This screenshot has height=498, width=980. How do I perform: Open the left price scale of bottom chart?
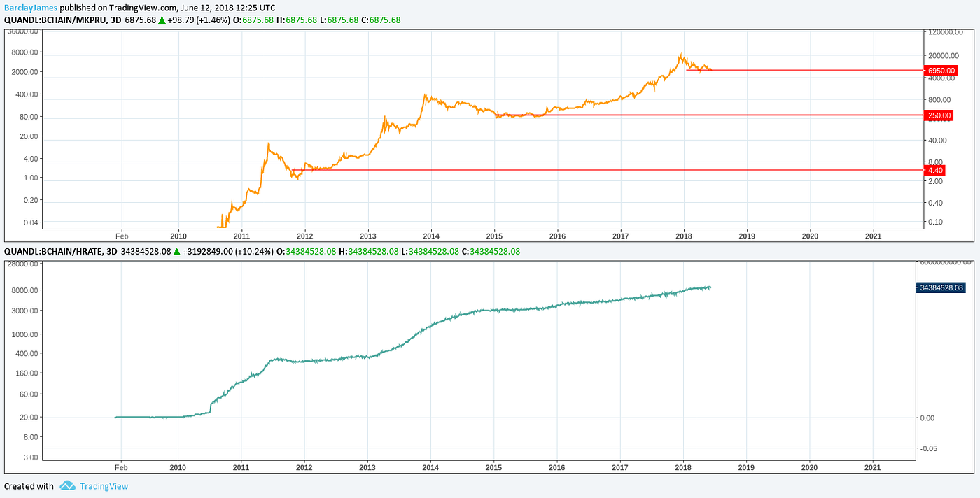pyautogui.click(x=21, y=350)
